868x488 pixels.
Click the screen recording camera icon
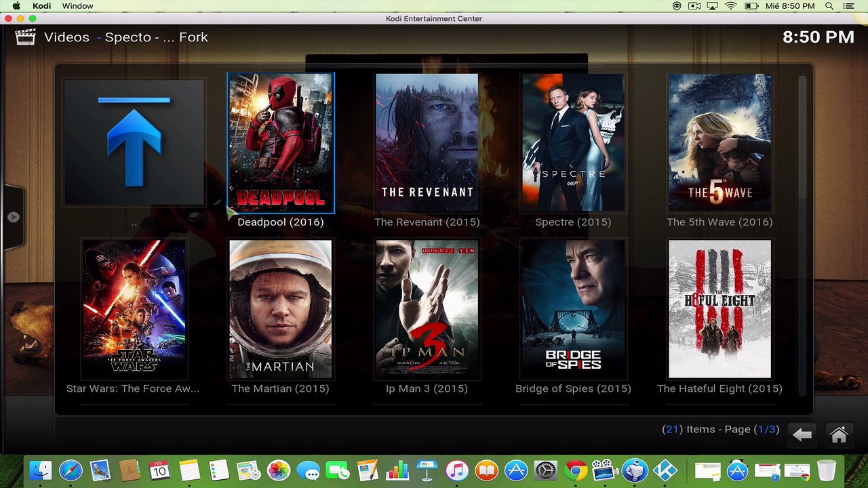pyautogui.click(x=694, y=6)
